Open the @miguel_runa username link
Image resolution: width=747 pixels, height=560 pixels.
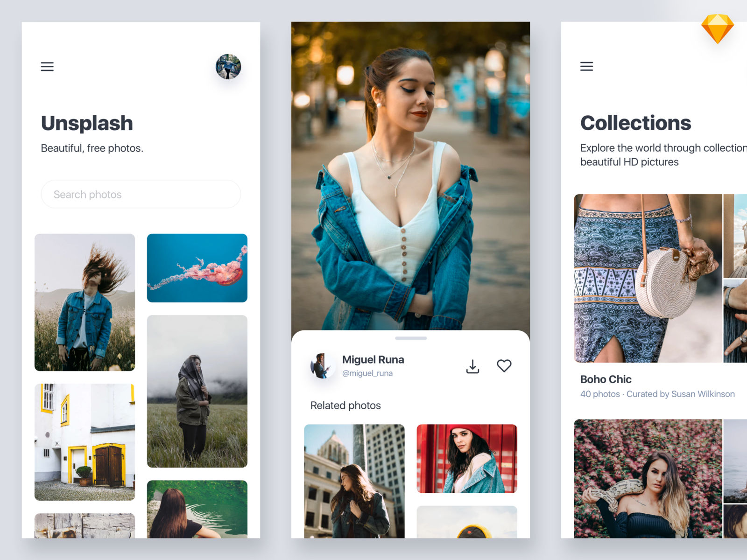coord(367,373)
